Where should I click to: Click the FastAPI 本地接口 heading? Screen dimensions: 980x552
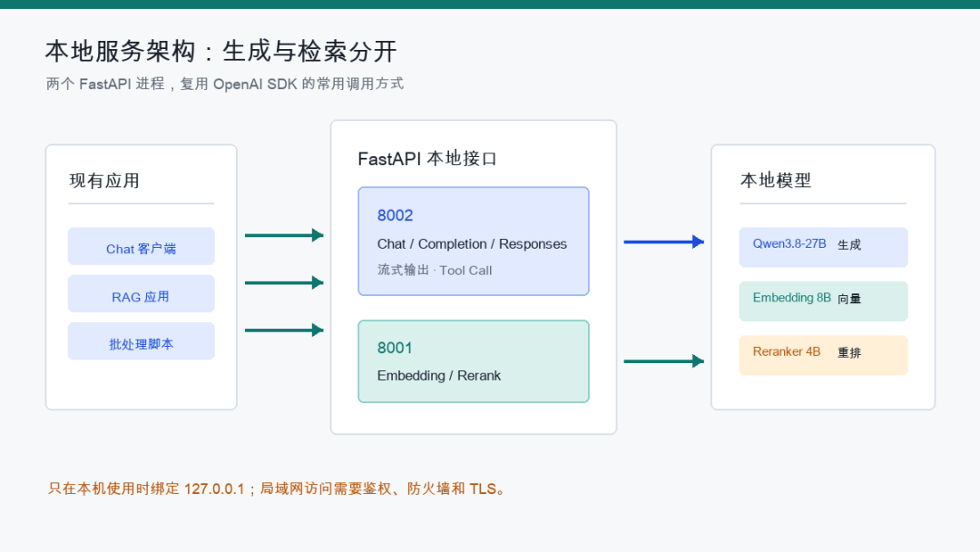(426, 159)
